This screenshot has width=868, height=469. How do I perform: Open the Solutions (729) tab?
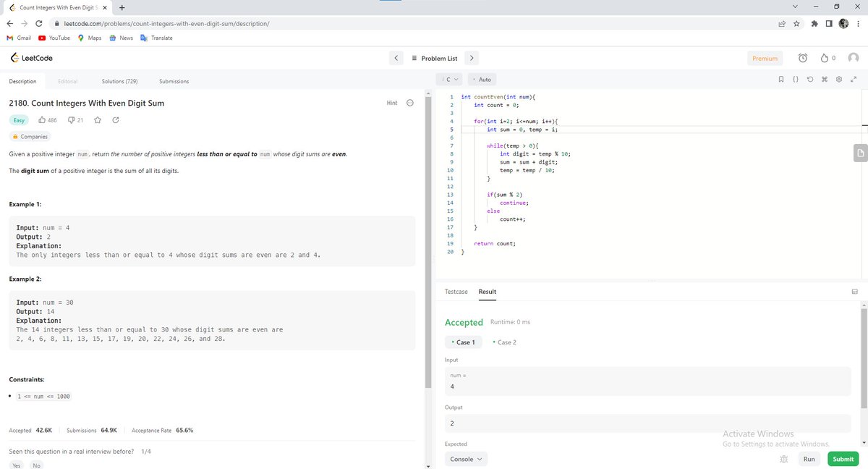coord(120,81)
